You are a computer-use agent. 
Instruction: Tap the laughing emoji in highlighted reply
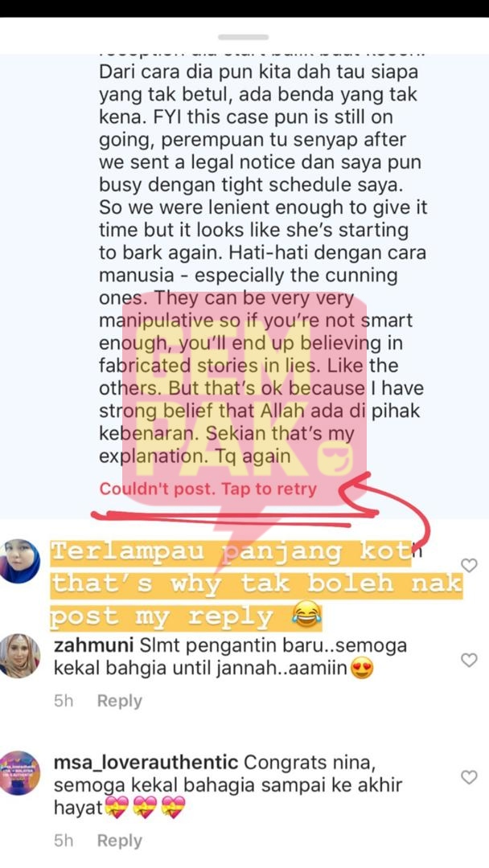click(308, 614)
